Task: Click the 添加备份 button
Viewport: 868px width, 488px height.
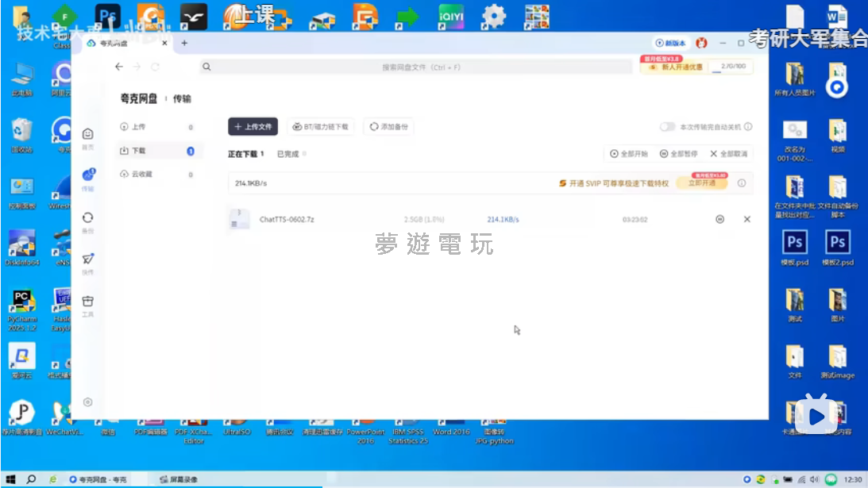Action: pos(388,127)
